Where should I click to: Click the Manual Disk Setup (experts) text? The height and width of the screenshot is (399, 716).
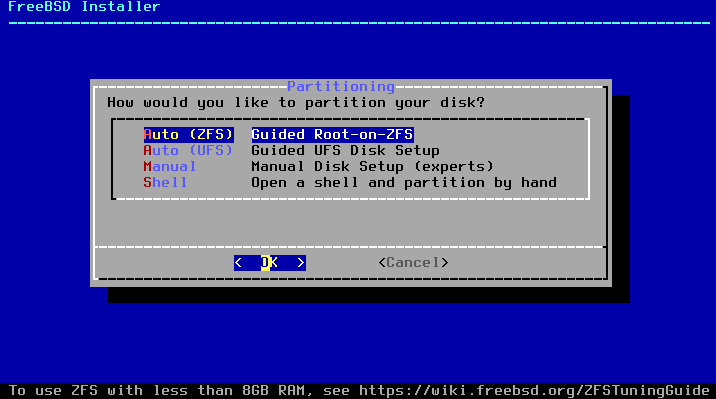coord(373,167)
